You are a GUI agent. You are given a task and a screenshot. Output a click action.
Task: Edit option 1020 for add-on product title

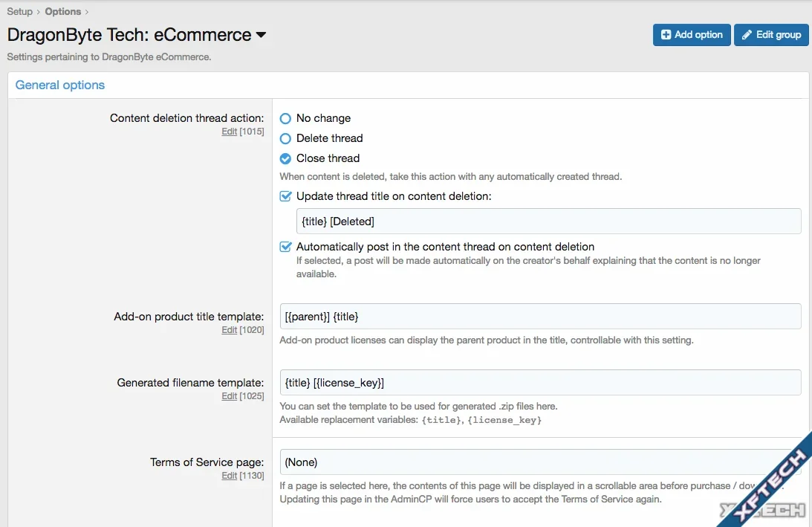(x=230, y=330)
